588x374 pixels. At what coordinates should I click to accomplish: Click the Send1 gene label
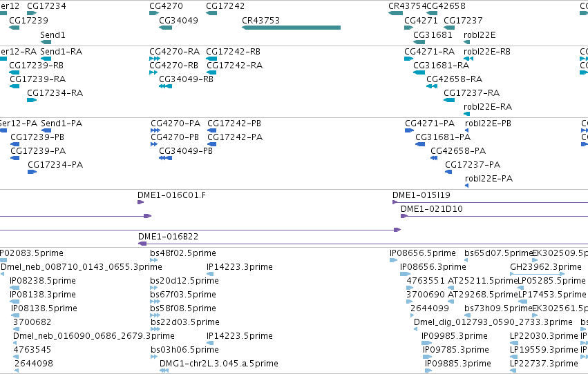click(53, 35)
